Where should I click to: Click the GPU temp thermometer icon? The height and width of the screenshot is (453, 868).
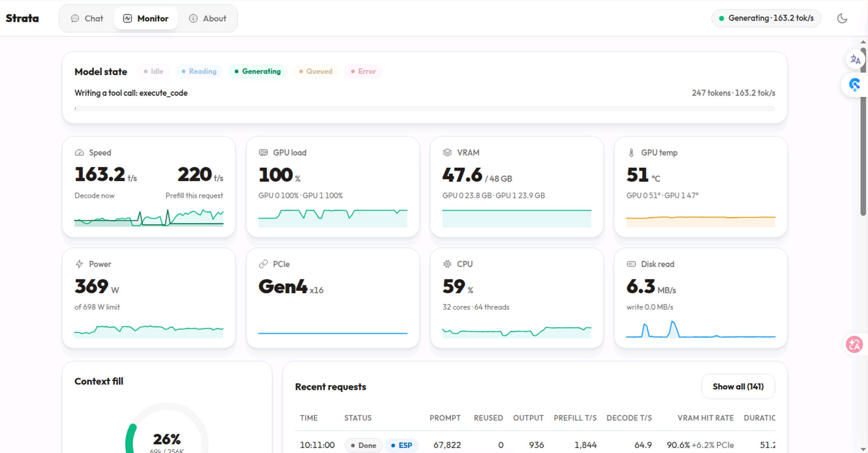[x=631, y=153]
